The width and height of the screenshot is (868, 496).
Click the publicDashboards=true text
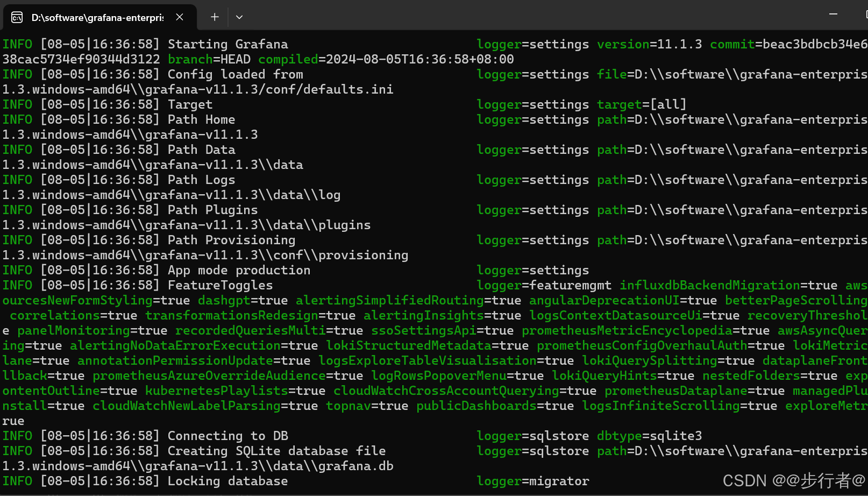[x=495, y=406]
